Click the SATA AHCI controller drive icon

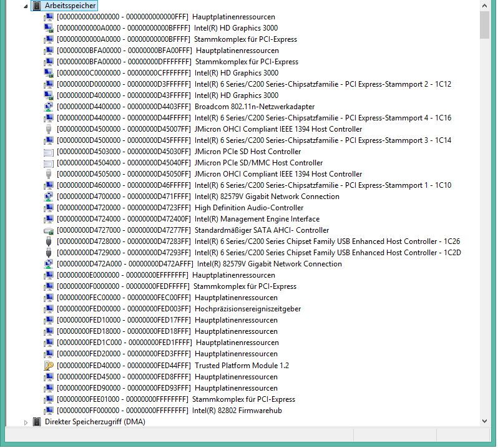click(49, 231)
